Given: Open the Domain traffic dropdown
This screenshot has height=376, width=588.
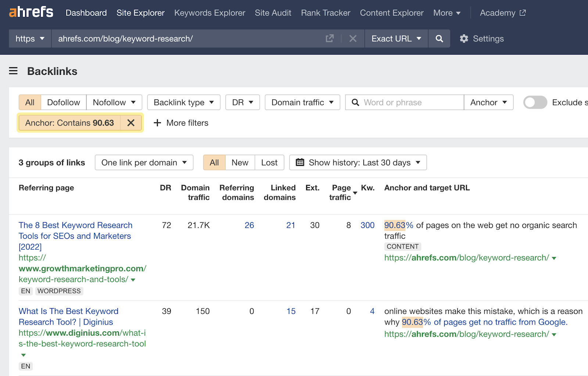Looking at the screenshot, I should click(x=302, y=102).
